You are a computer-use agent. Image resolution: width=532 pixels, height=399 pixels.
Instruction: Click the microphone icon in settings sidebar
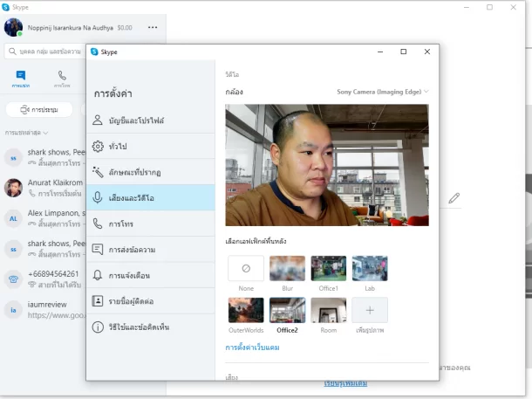point(98,197)
